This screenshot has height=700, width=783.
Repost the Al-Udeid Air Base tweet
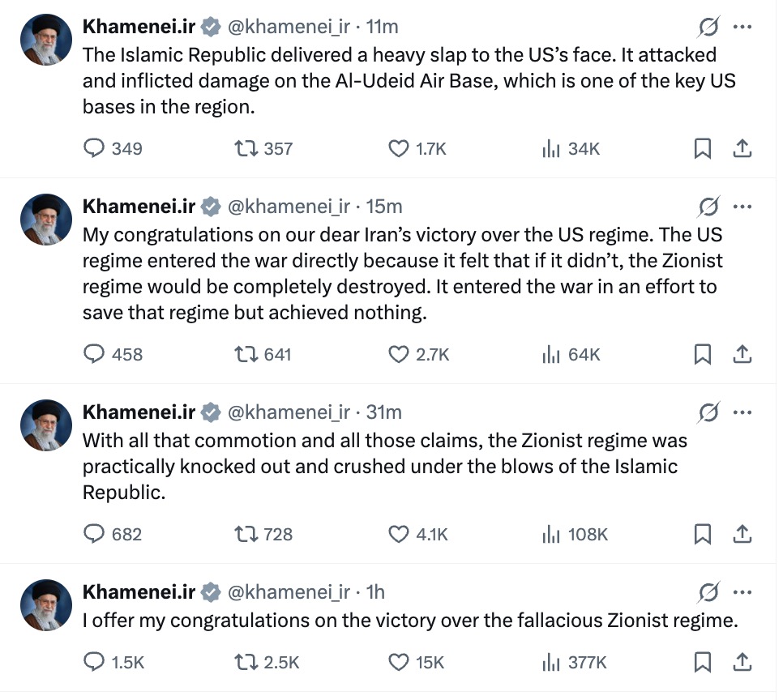(243, 148)
